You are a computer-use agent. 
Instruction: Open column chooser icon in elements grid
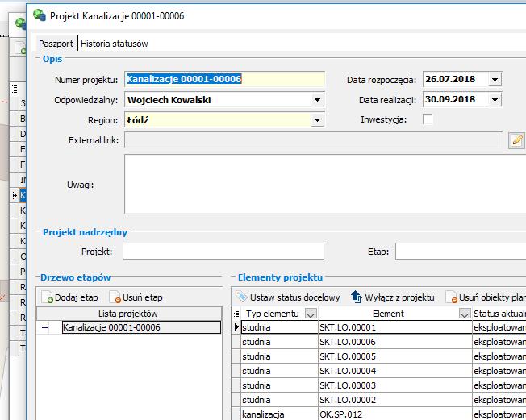(x=236, y=314)
